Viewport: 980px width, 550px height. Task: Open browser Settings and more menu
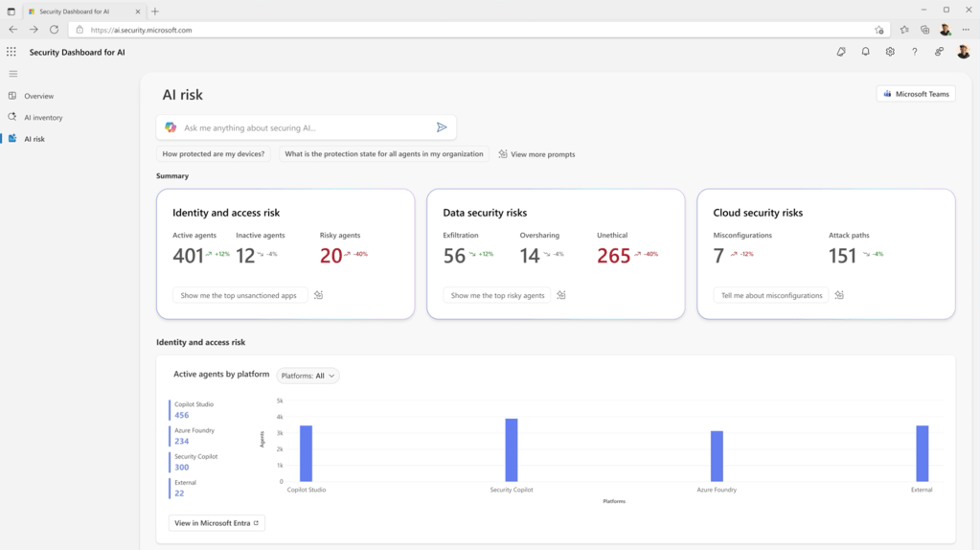tap(966, 30)
